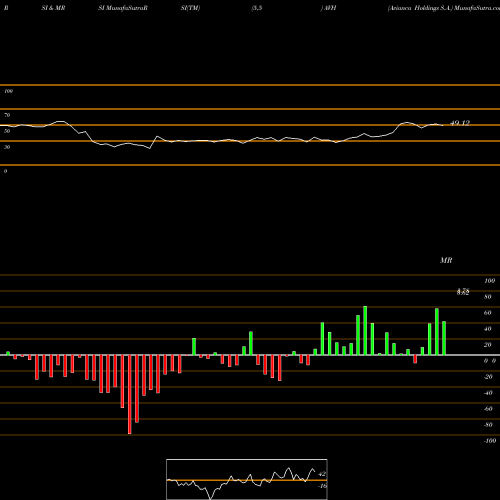The height and width of the screenshot is (500, 500).
Task: Click the RSI axis label 0 on left
Action: point(5,171)
